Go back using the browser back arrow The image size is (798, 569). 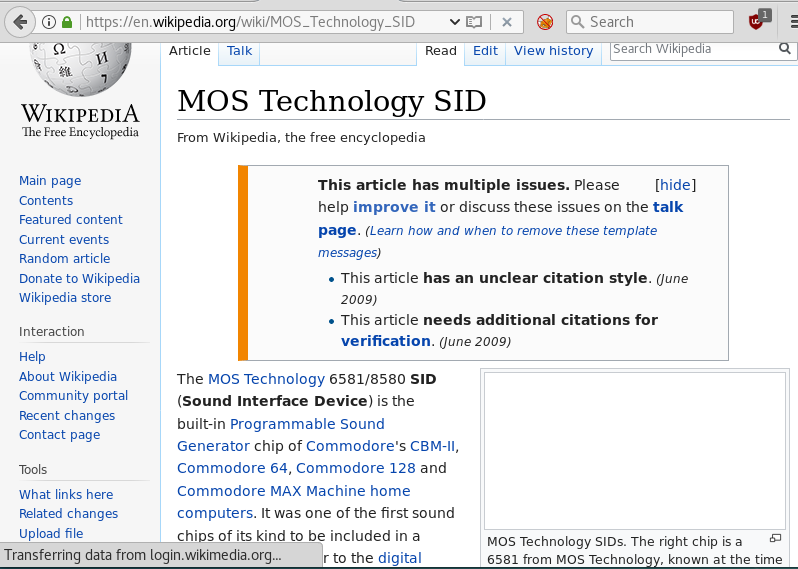(20, 22)
